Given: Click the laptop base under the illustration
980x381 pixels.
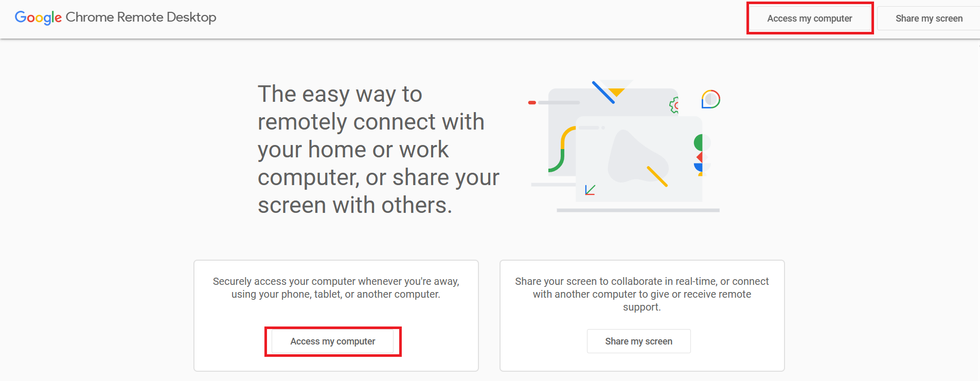Looking at the screenshot, I should [638, 210].
